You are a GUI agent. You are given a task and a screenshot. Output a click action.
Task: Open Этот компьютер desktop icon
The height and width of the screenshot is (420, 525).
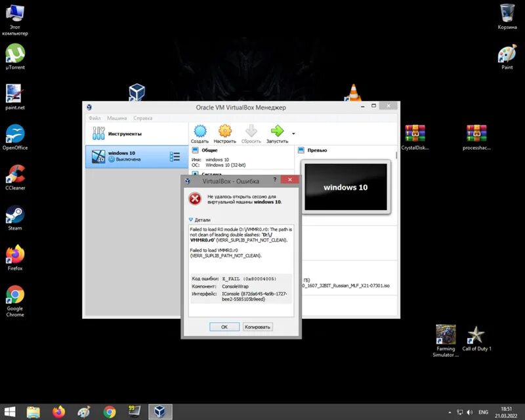(14, 19)
